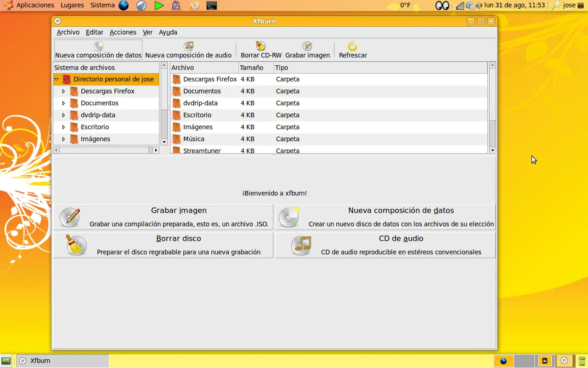588x368 pixels.
Task: Switch to first workspace with globe icon
Action: pyautogui.click(x=503, y=361)
